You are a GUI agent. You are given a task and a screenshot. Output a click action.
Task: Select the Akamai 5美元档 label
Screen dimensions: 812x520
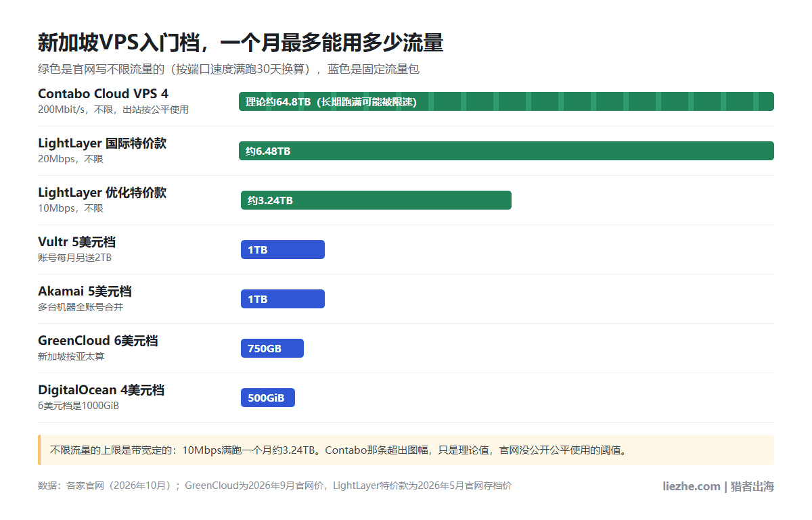85,291
